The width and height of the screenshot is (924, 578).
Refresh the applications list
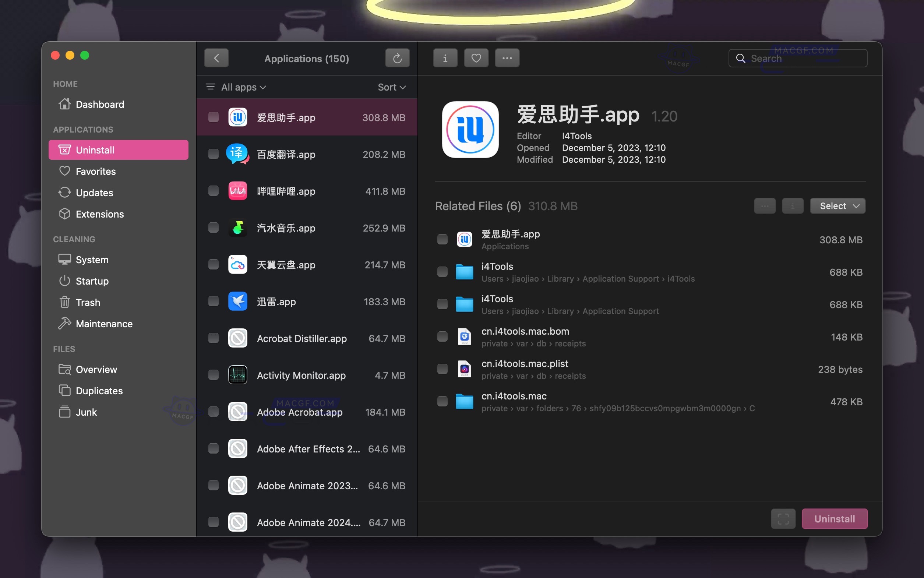point(397,58)
